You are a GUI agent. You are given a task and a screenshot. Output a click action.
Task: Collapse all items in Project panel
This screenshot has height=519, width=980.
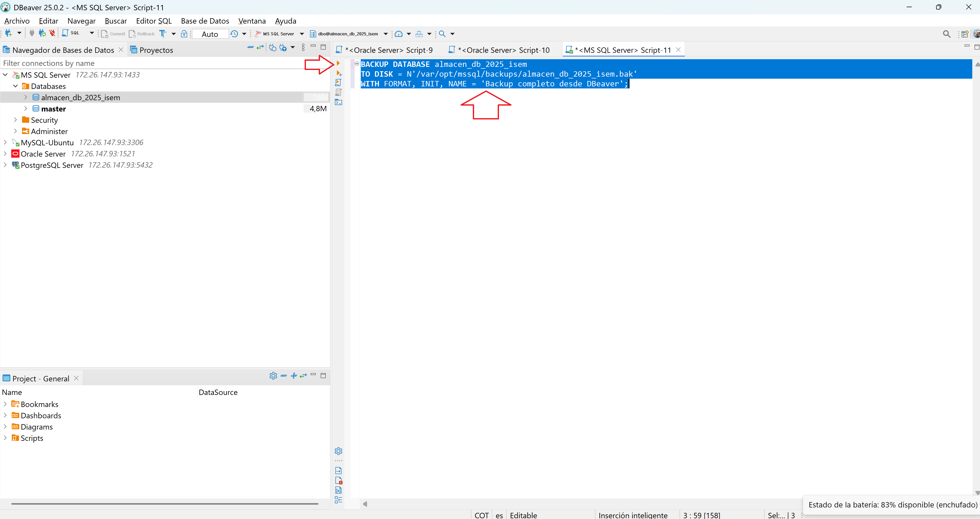(x=284, y=376)
